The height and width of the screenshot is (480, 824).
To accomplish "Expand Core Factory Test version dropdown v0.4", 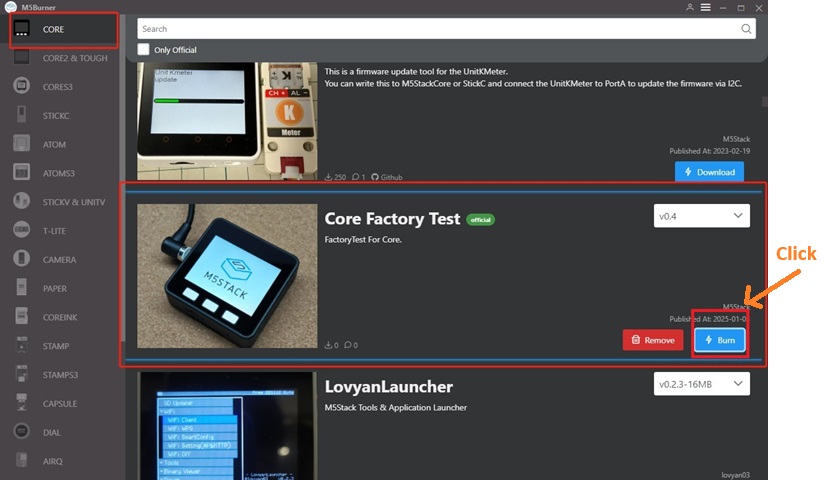I will pos(700,216).
